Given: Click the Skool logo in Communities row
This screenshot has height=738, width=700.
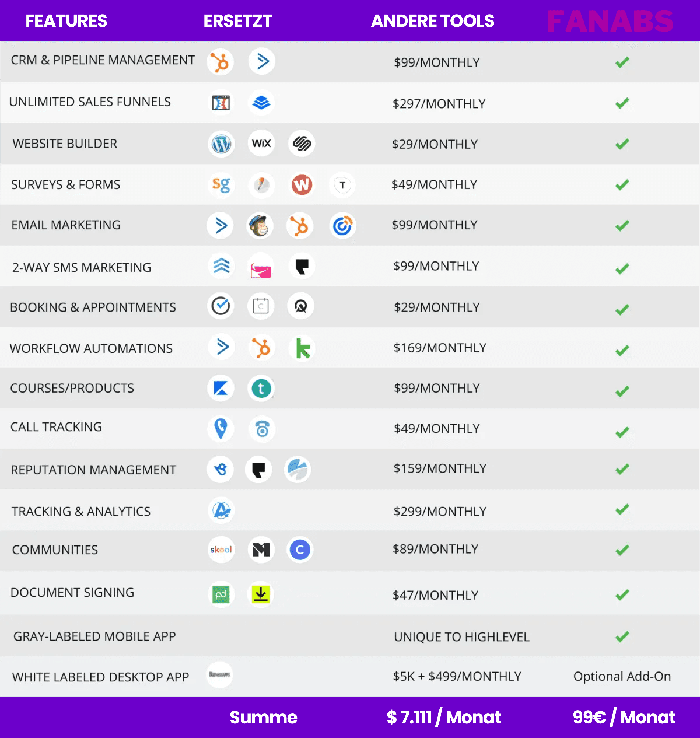Looking at the screenshot, I should click(221, 550).
